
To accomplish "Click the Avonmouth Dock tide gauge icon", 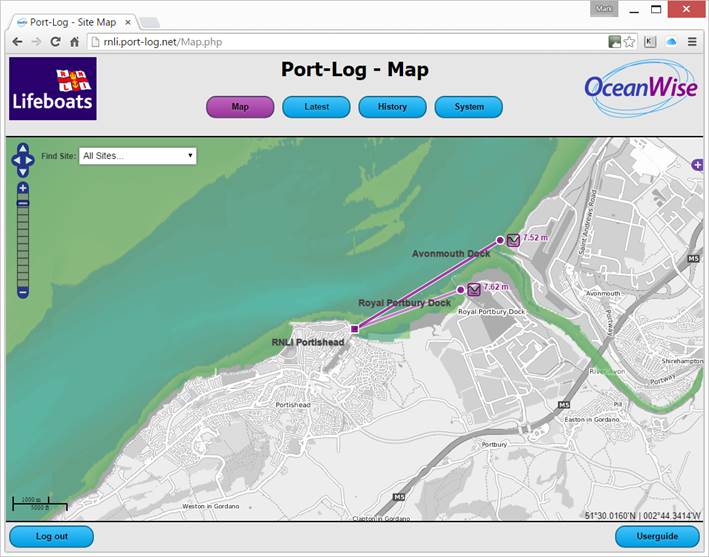I will pyautogui.click(x=513, y=240).
